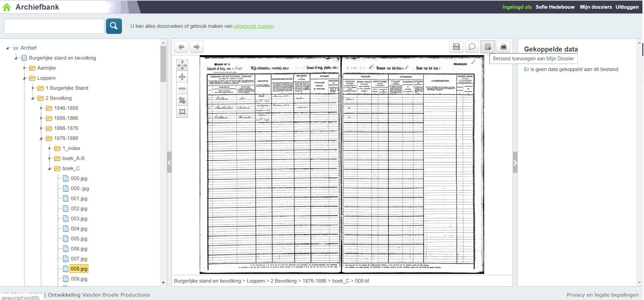Expand the 1856-1866 folder
Screen dimensions: 644x300
point(41,118)
